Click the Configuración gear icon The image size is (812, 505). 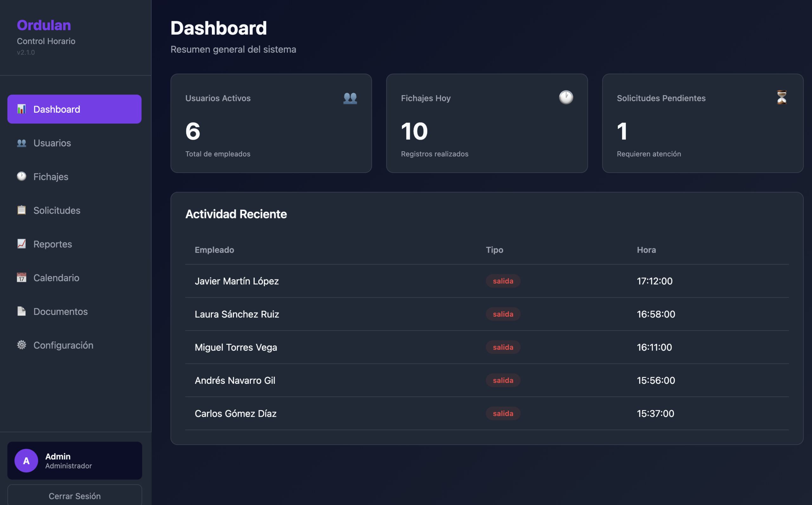pos(21,345)
